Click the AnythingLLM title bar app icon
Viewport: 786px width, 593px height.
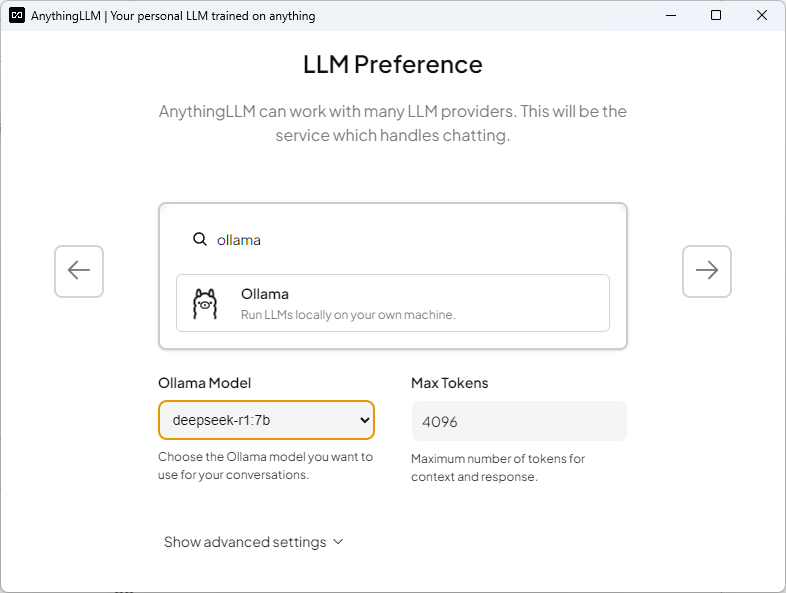tap(17, 16)
